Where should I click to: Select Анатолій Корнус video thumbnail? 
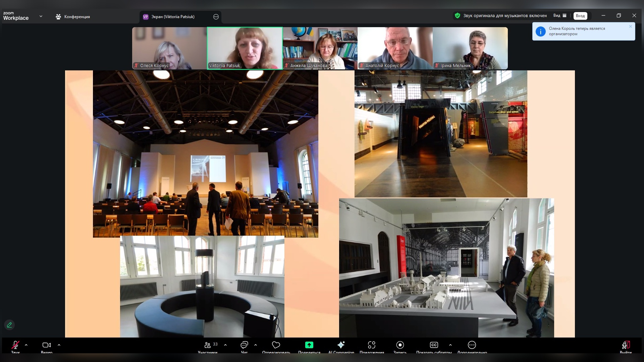point(395,48)
